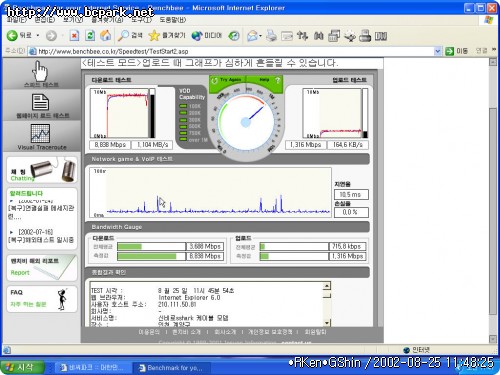The image size is (500, 375).
Task: Click the page vertical scrollbar thumb
Action: point(493,211)
